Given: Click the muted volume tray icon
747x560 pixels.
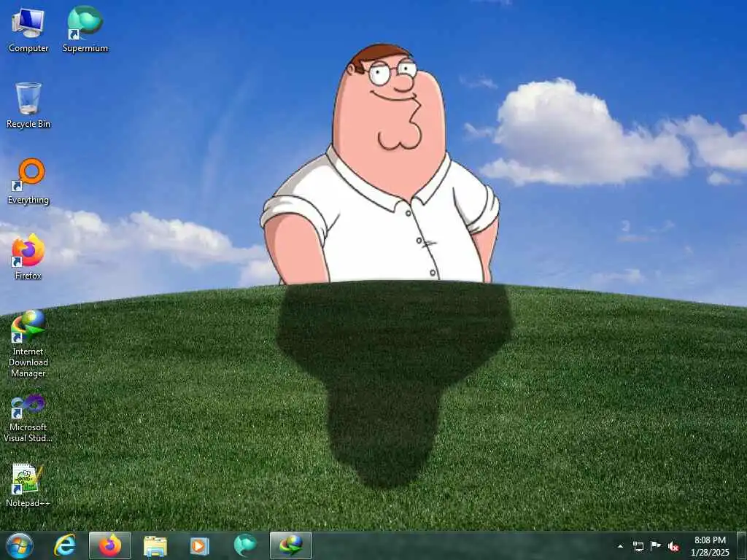Looking at the screenshot, I should click(x=673, y=546).
